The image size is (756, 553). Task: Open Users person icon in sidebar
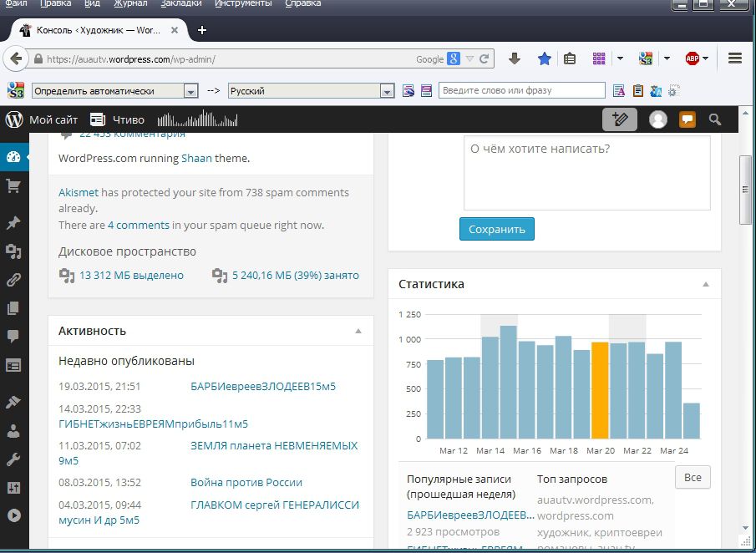pyautogui.click(x=13, y=431)
